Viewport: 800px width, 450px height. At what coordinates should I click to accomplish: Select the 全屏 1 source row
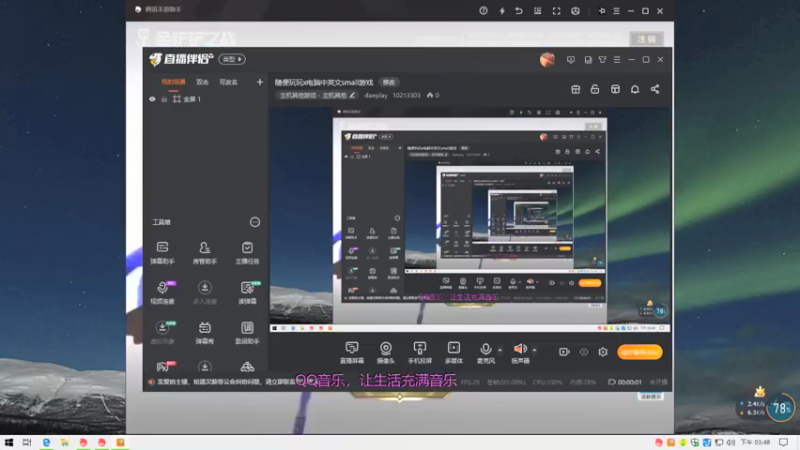[205, 99]
